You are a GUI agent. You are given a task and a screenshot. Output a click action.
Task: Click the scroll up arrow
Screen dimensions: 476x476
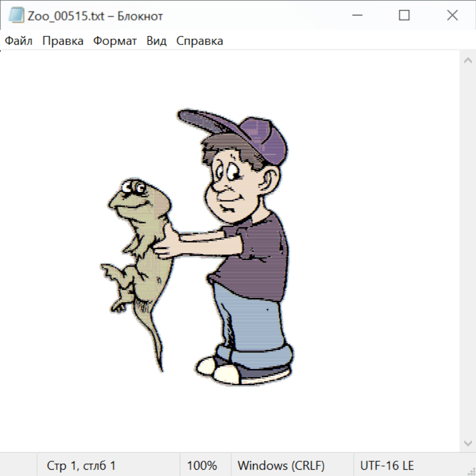[468, 61]
